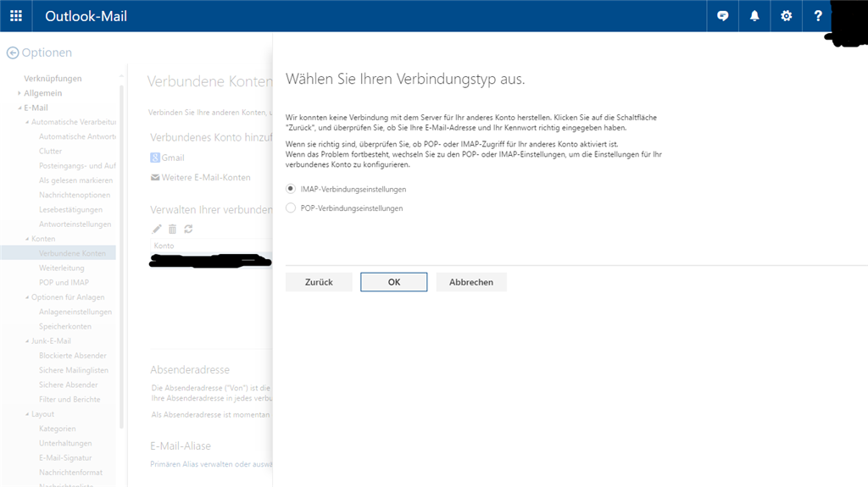Open Antworteinstellungen option
The width and height of the screenshot is (868, 487).
pos(75,224)
